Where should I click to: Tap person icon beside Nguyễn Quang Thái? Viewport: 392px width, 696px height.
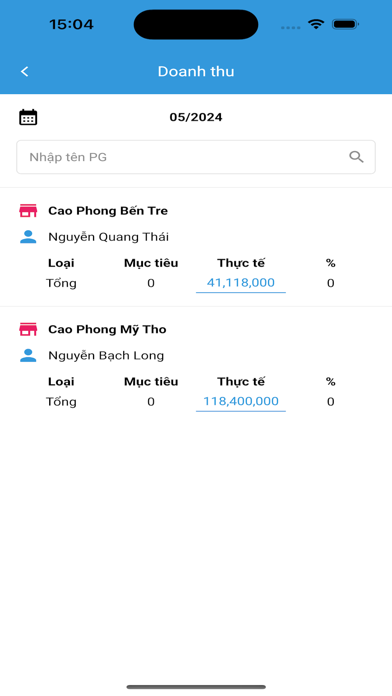[x=28, y=237]
